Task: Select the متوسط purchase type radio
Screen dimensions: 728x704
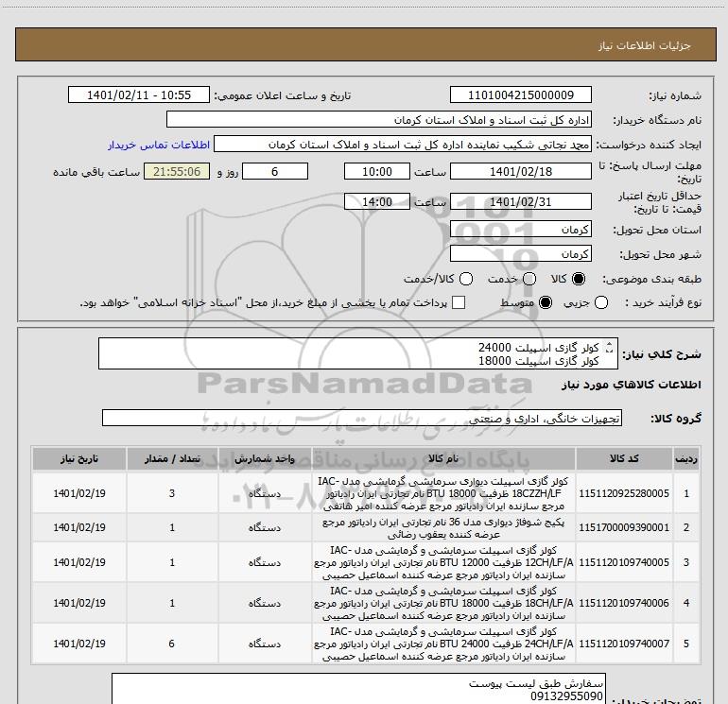Action: pos(546,302)
